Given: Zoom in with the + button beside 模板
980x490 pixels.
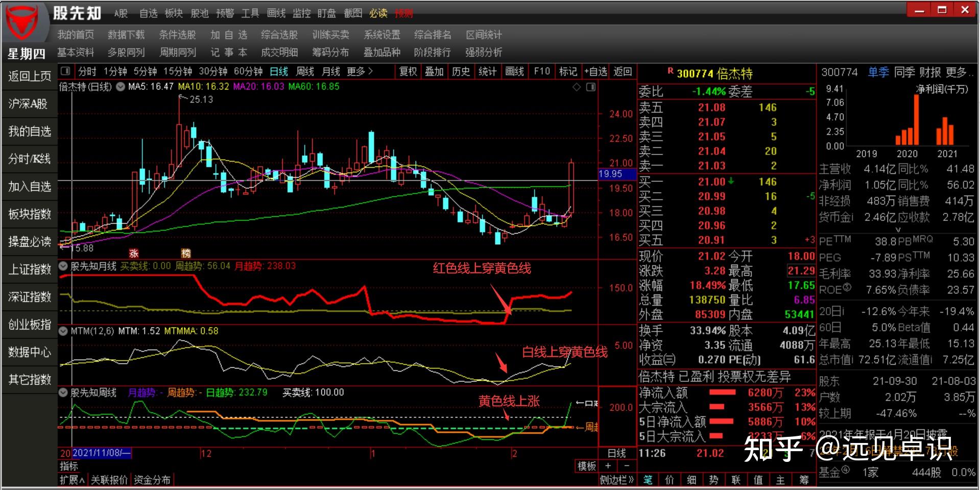Looking at the screenshot, I should [x=608, y=465].
